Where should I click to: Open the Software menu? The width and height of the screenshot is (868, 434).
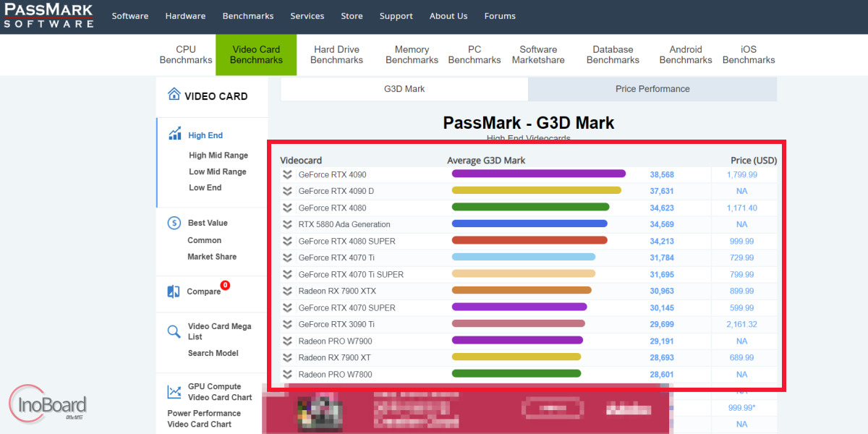130,16
